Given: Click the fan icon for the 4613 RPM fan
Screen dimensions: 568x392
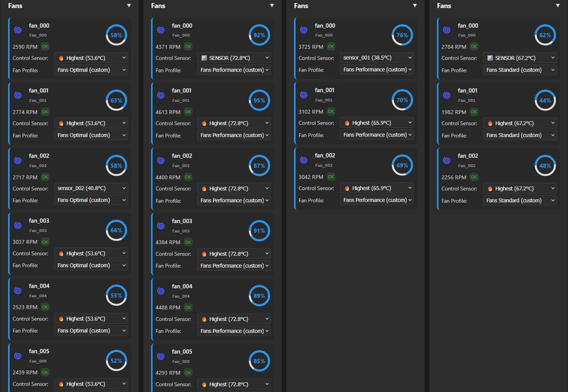Looking at the screenshot, I should coord(161,95).
